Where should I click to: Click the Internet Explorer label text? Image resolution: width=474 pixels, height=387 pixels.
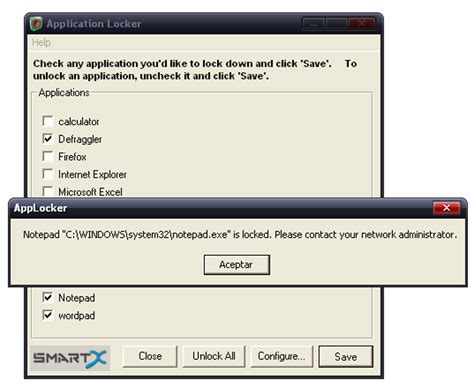(92, 174)
